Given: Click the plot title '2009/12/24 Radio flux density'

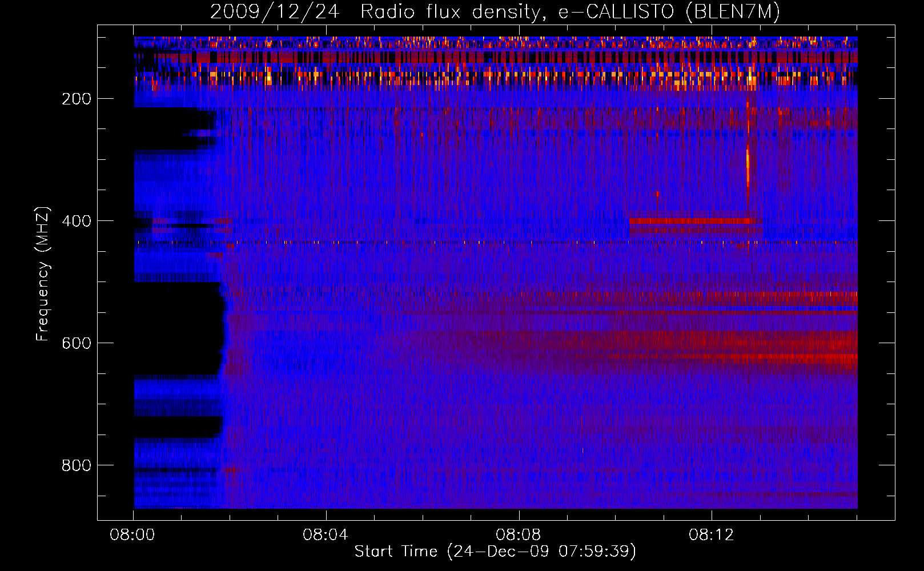Looking at the screenshot, I should pyautogui.click(x=495, y=11).
